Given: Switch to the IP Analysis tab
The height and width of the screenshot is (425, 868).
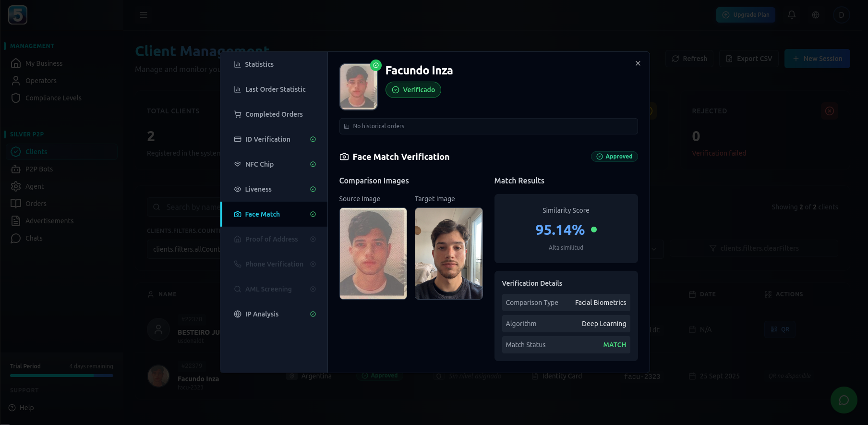Looking at the screenshot, I should point(262,314).
